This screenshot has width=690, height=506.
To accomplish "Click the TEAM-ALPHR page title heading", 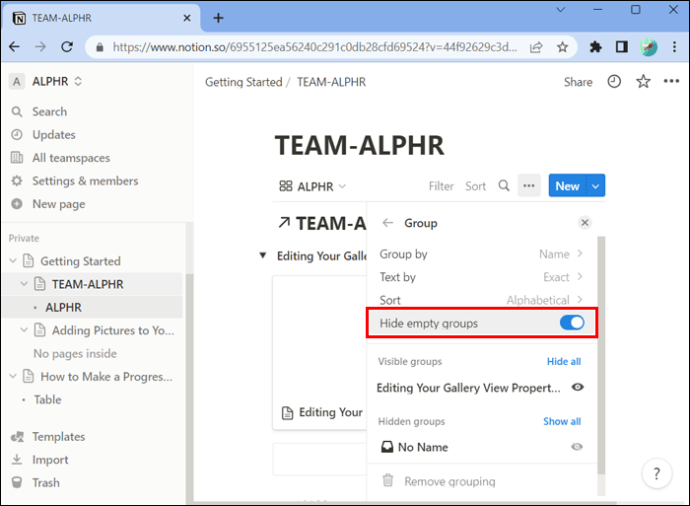I will (x=360, y=145).
